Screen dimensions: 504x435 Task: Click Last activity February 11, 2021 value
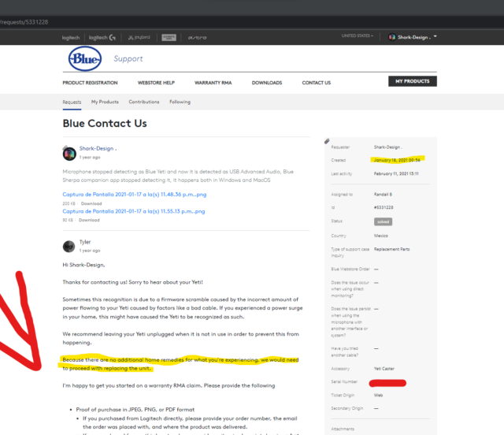tap(396, 173)
